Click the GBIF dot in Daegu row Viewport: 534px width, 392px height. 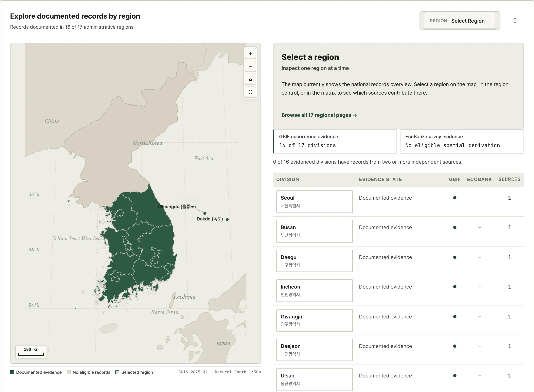[455, 257]
